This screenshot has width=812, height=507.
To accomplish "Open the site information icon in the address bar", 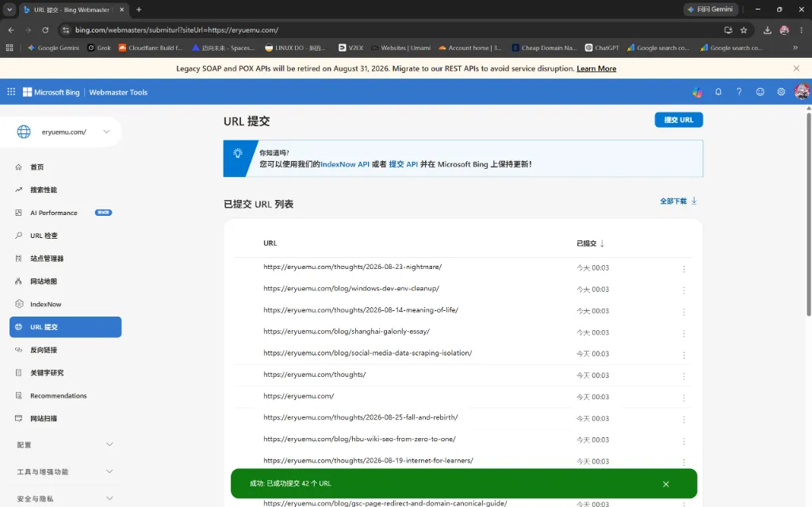I will click(66, 30).
